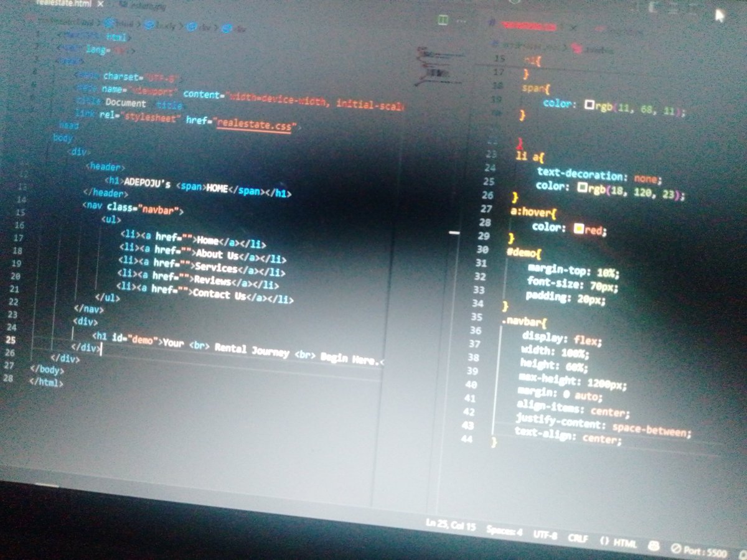The width and height of the screenshot is (747, 560).
Task: Click the .navbar{ selector line
Action: click(x=524, y=322)
